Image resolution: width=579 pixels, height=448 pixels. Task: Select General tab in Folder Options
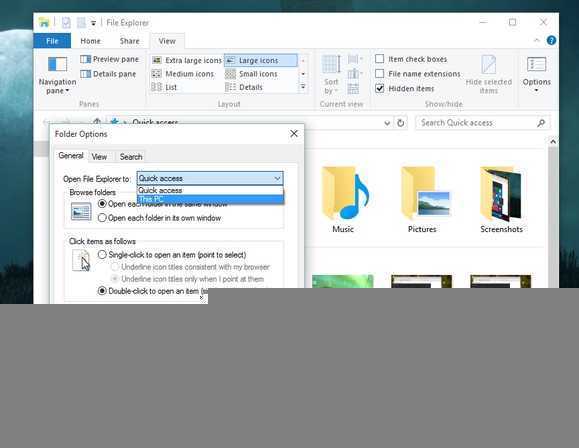pyautogui.click(x=71, y=155)
